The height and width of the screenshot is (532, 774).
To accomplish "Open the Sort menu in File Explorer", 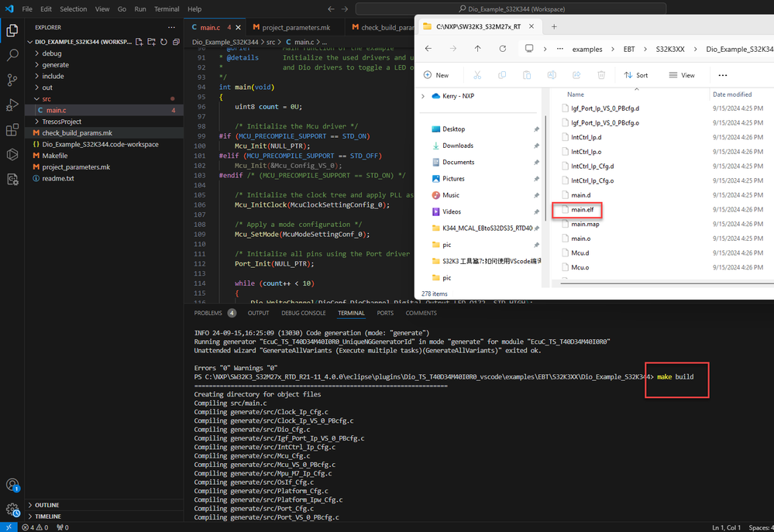I will point(636,75).
